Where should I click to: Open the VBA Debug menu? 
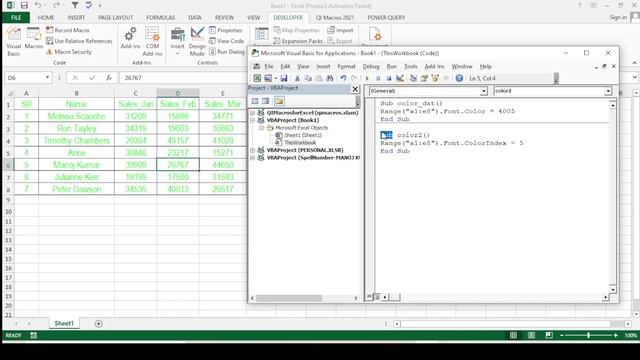click(x=371, y=67)
